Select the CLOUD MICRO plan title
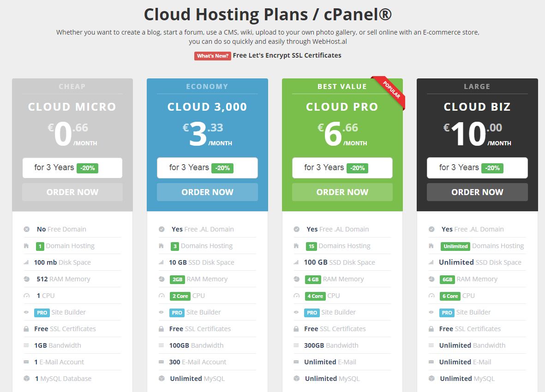 (x=72, y=107)
